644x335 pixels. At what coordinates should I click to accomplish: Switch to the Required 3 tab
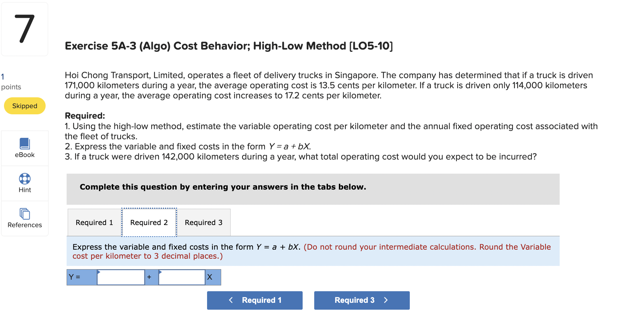coord(203,222)
